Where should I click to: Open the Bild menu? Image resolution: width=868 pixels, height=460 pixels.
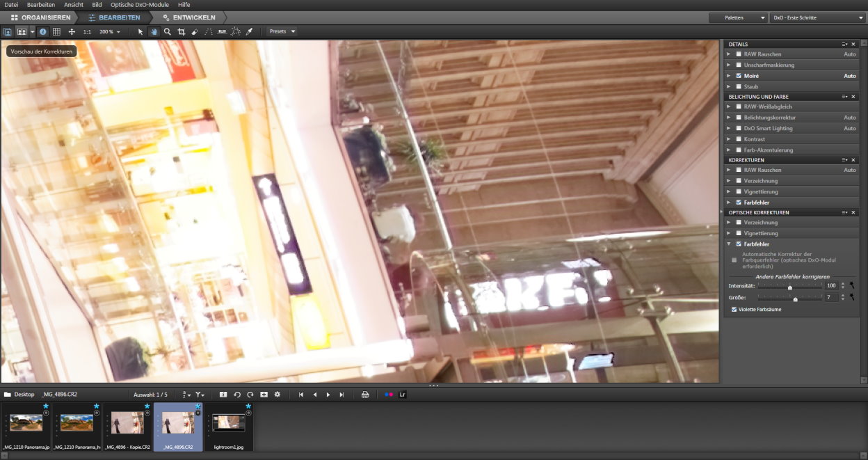pyautogui.click(x=97, y=5)
